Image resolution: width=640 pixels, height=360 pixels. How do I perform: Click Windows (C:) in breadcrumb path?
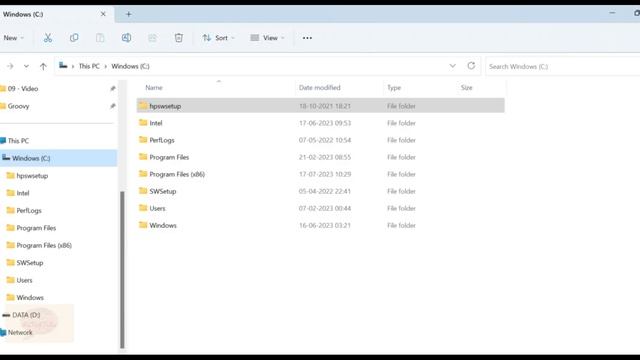pyautogui.click(x=130, y=66)
